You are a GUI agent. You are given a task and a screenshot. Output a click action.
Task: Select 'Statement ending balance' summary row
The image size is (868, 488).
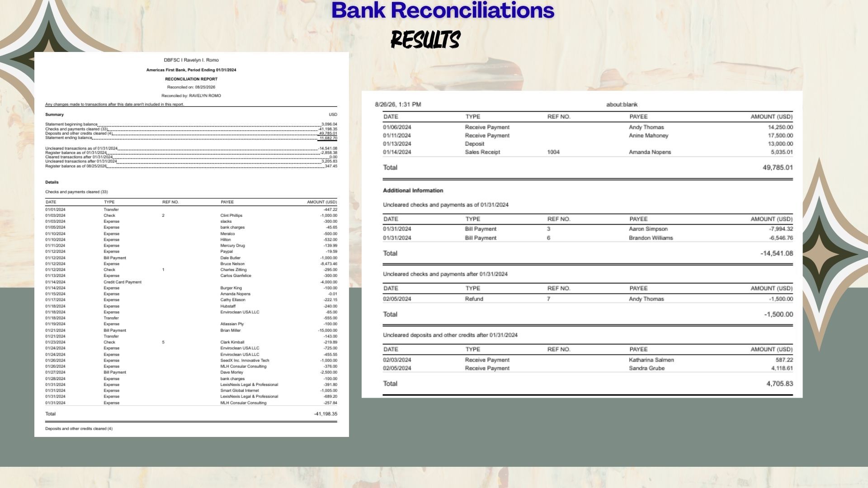coord(191,138)
